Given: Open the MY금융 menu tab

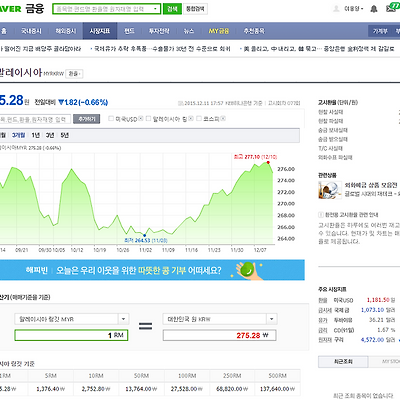Looking at the screenshot, I should coord(219,31).
